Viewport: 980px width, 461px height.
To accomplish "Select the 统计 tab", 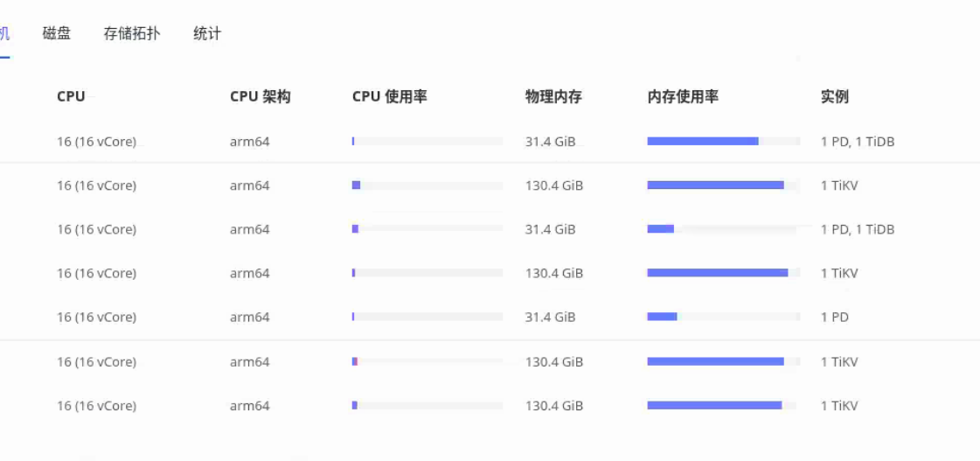I will [x=207, y=34].
